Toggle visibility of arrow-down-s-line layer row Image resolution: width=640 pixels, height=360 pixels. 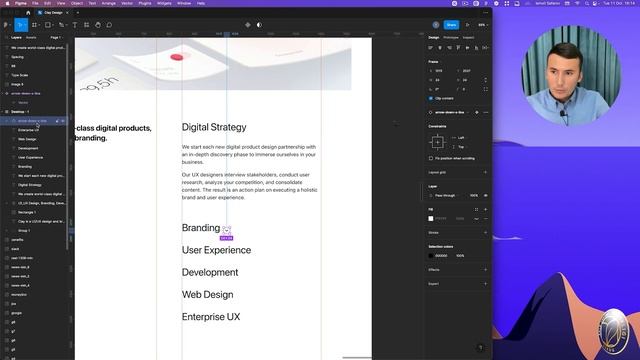pos(63,121)
